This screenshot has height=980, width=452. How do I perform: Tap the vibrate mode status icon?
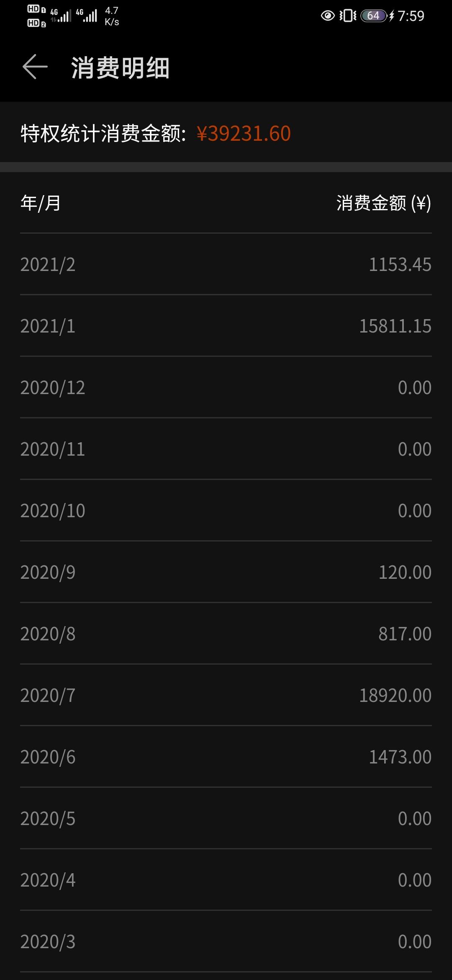(348, 16)
